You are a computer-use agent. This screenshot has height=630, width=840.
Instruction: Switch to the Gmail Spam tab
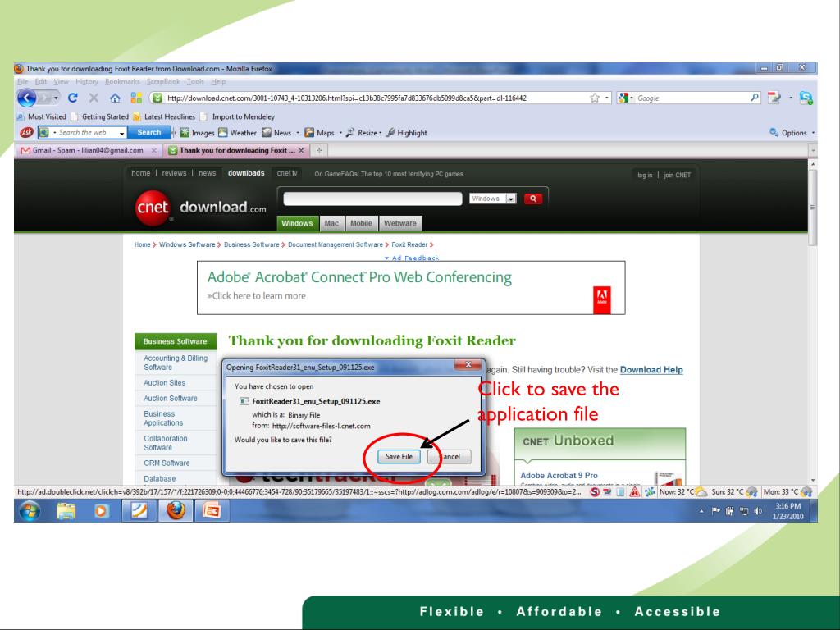pyautogui.click(x=88, y=151)
